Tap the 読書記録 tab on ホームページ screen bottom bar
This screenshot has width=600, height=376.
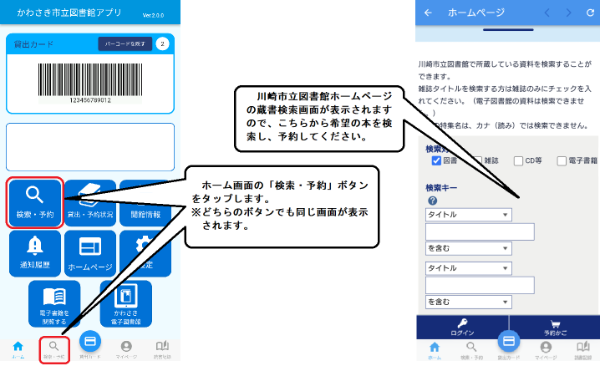coord(583,350)
